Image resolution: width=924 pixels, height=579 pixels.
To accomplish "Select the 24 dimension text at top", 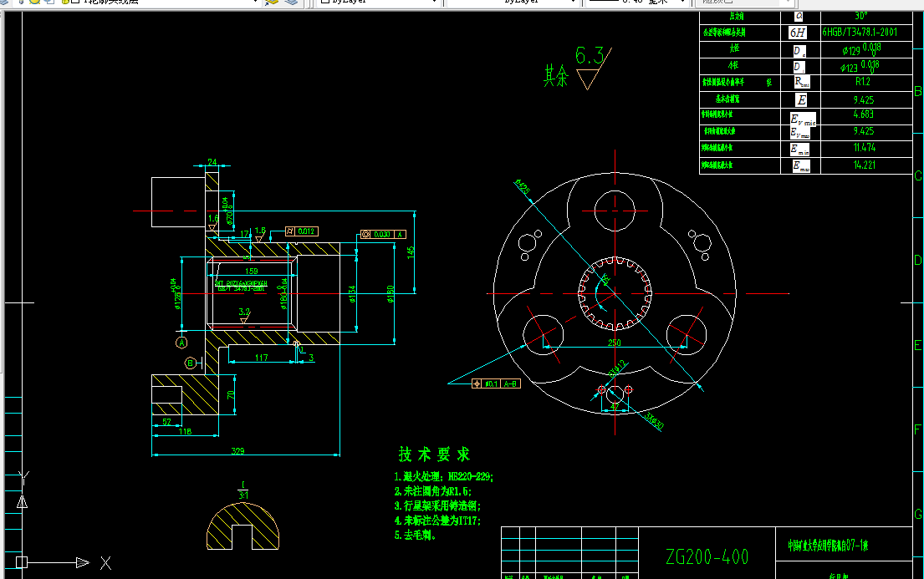I will [x=212, y=162].
